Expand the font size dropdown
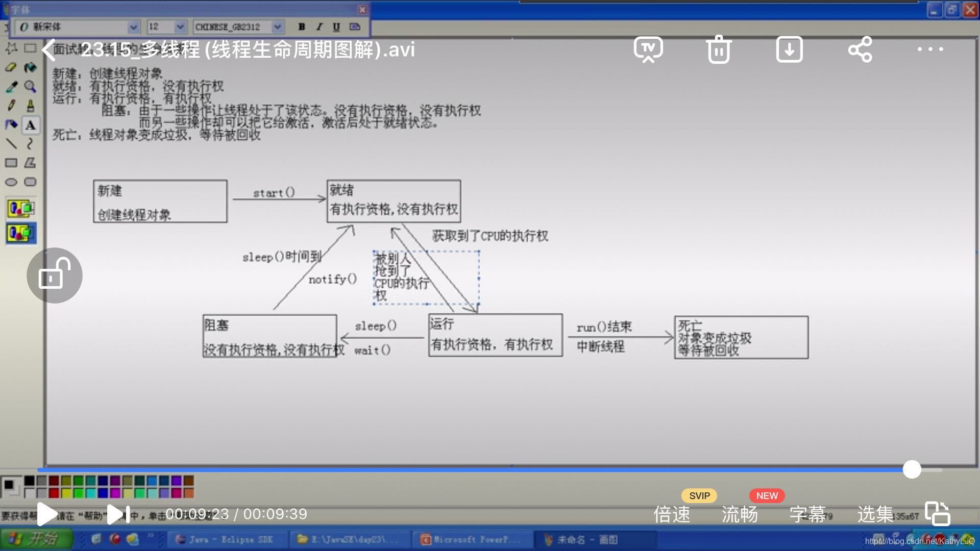Viewport: 980px width, 551px height. (180, 27)
